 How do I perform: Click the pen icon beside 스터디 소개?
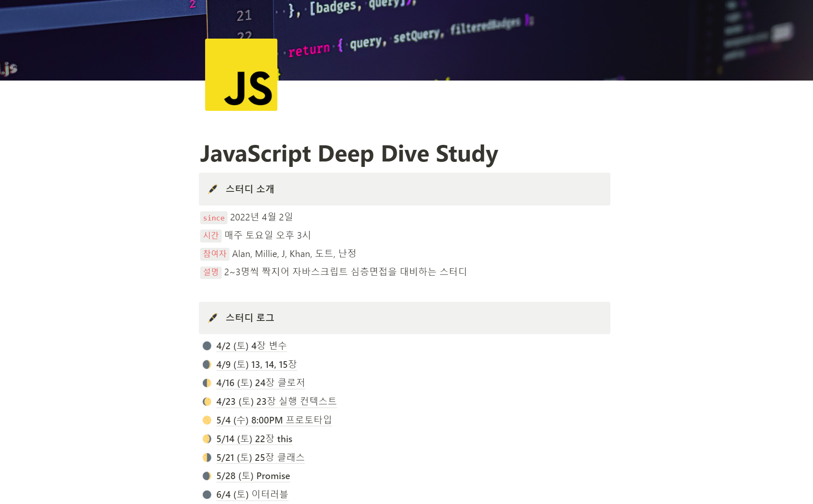tap(213, 189)
